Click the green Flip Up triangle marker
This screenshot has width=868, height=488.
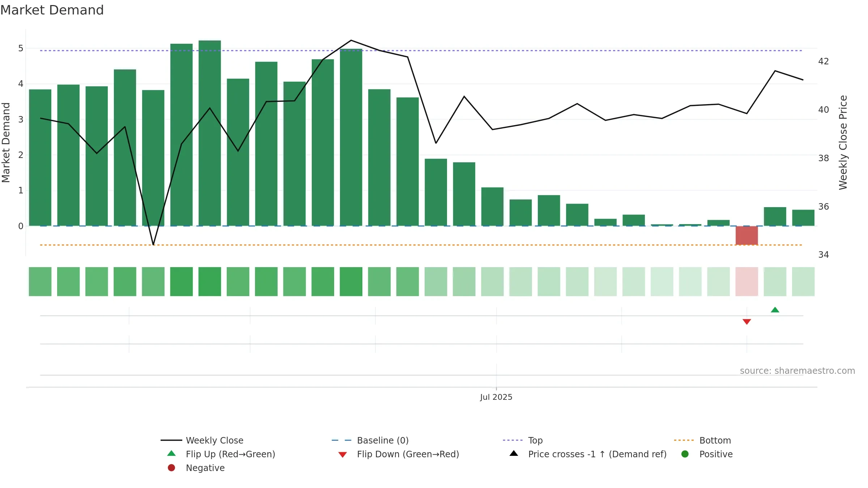coord(775,310)
